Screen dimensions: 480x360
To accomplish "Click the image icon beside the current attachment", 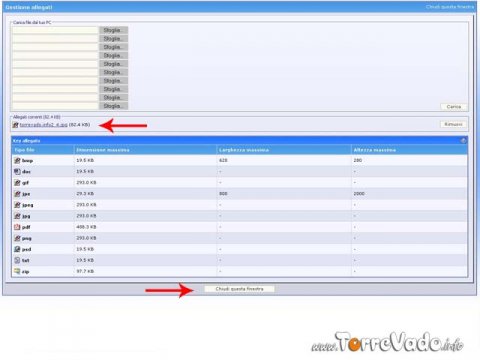I will click(x=15, y=125).
